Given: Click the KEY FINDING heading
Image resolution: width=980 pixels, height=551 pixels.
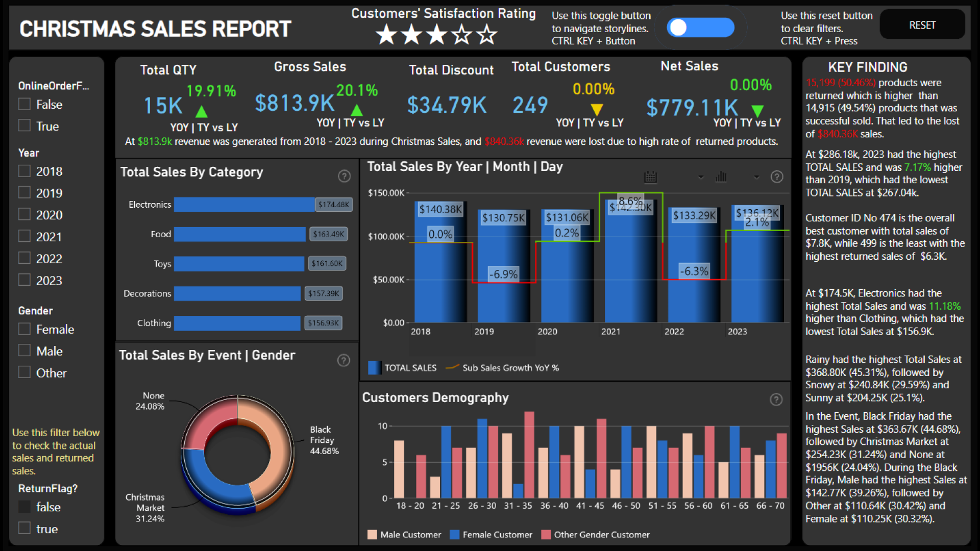Looking at the screenshot, I should 868,67.
